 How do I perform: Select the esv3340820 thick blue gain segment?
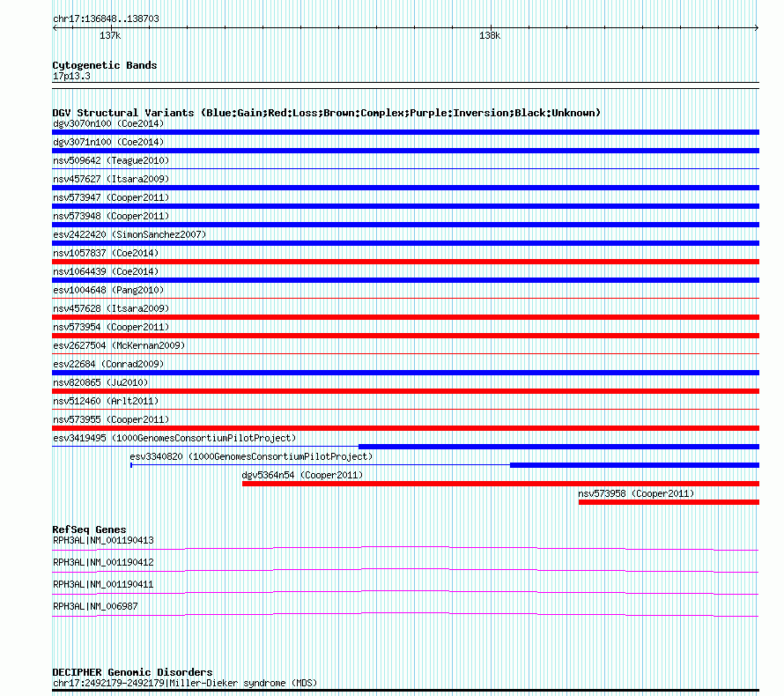pos(634,465)
